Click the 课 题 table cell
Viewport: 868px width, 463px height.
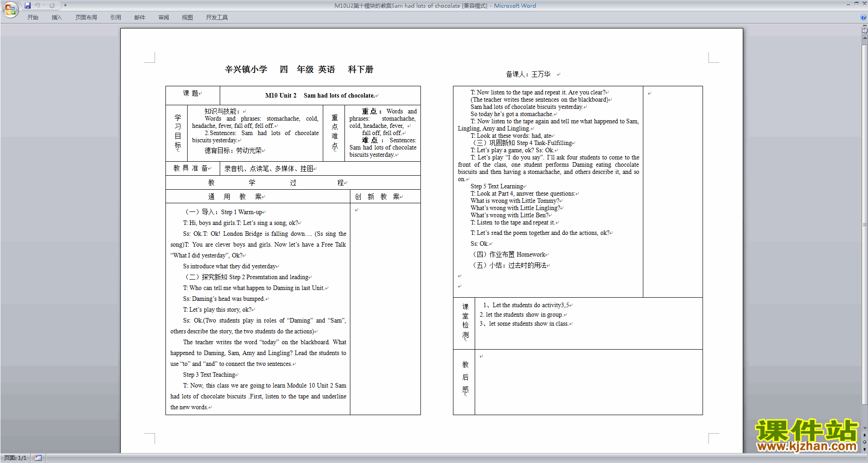[x=193, y=95]
